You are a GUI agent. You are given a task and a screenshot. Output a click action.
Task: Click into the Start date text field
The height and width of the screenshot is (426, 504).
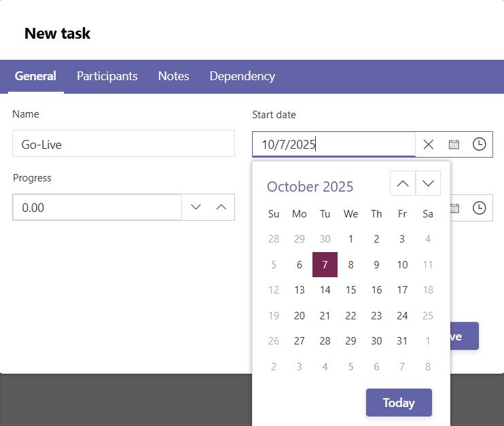[x=333, y=144]
